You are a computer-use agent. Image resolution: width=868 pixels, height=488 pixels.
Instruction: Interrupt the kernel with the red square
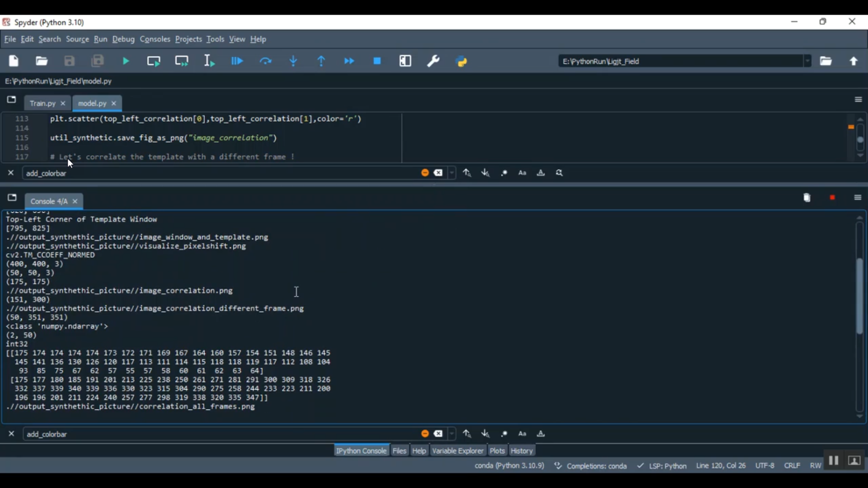pos(833,198)
